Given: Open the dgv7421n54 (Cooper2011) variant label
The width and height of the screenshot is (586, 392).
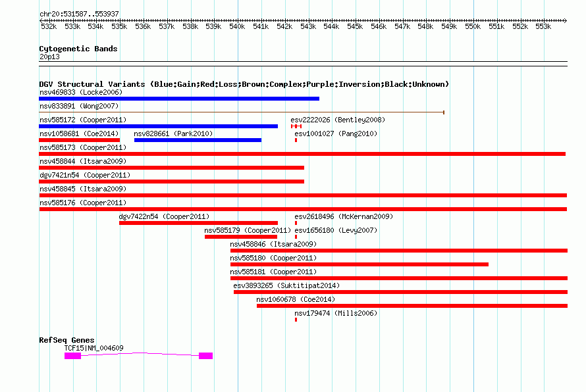Looking at the screenshot, I should 85,175.
